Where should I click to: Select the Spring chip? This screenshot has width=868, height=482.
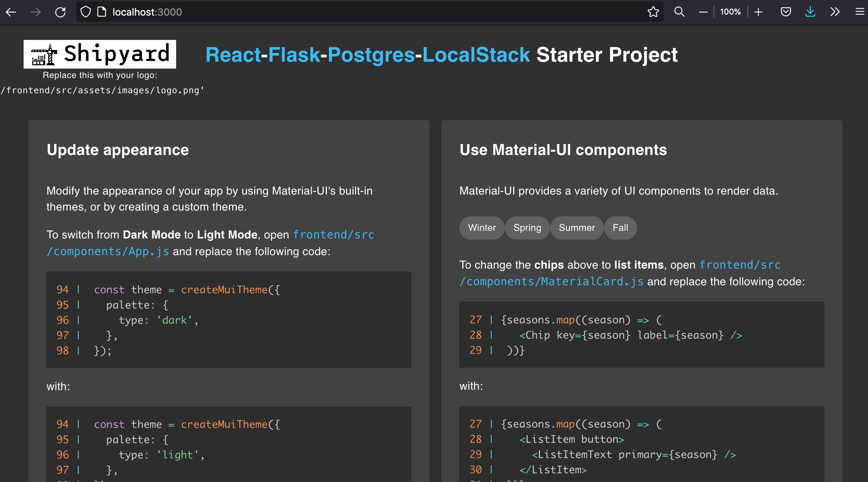pyautogui.click(x=527, y=228)
